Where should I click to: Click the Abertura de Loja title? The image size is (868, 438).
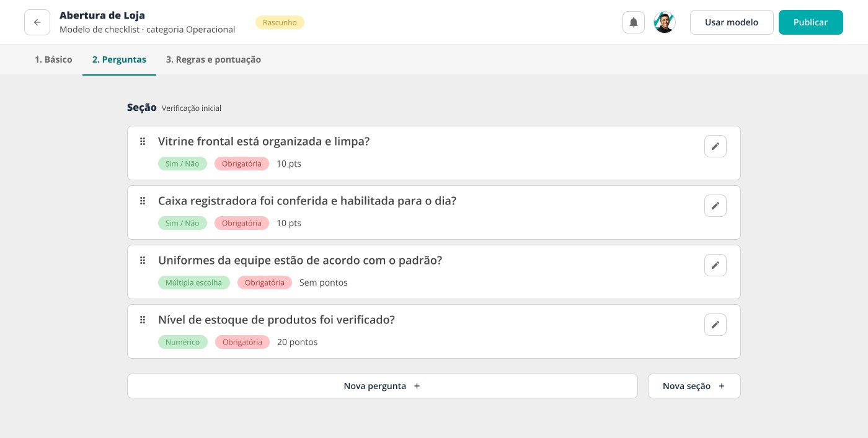[x=102, y=15]
